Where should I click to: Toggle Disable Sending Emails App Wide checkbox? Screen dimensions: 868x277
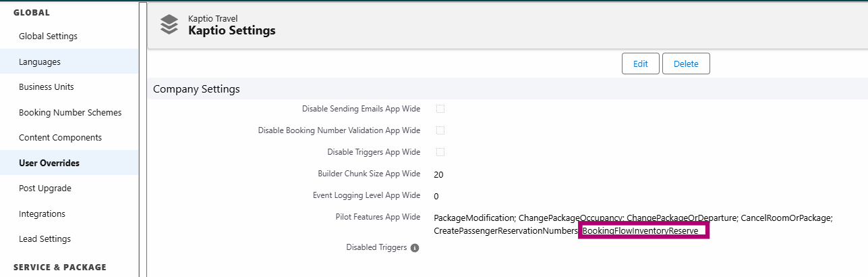pos(440,109)
